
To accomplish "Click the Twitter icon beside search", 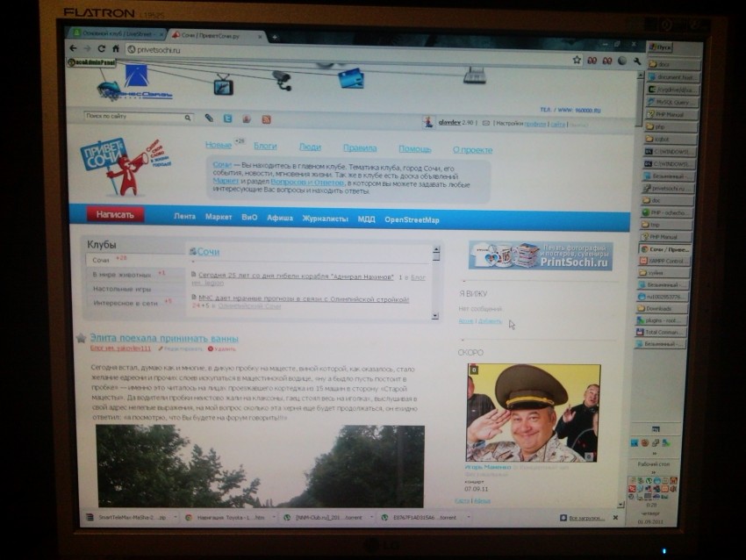I will coord(227,118).
